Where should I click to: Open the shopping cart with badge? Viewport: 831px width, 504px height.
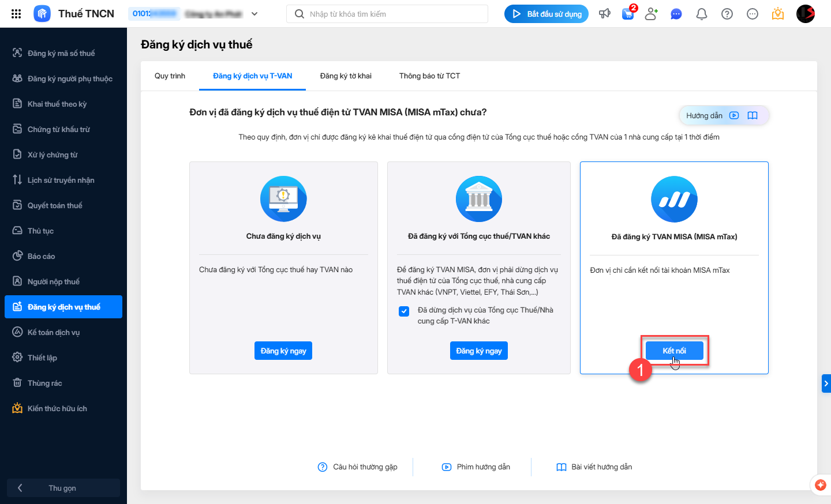628,14
